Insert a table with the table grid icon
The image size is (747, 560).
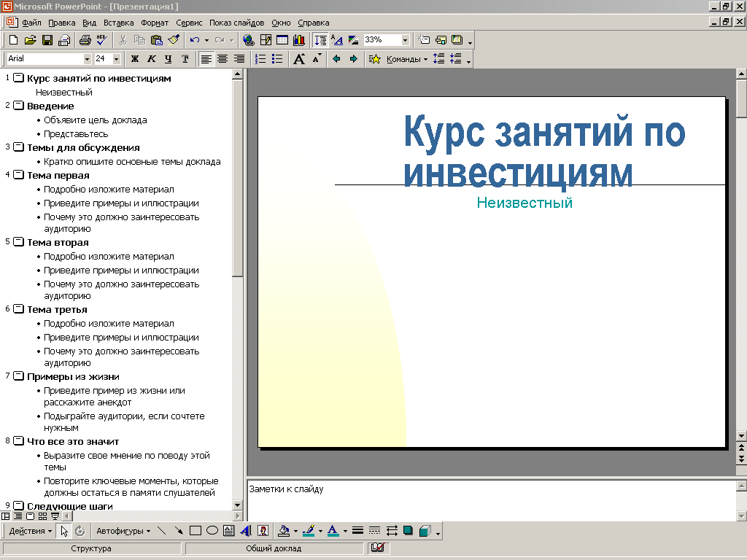tap(282, 40)
